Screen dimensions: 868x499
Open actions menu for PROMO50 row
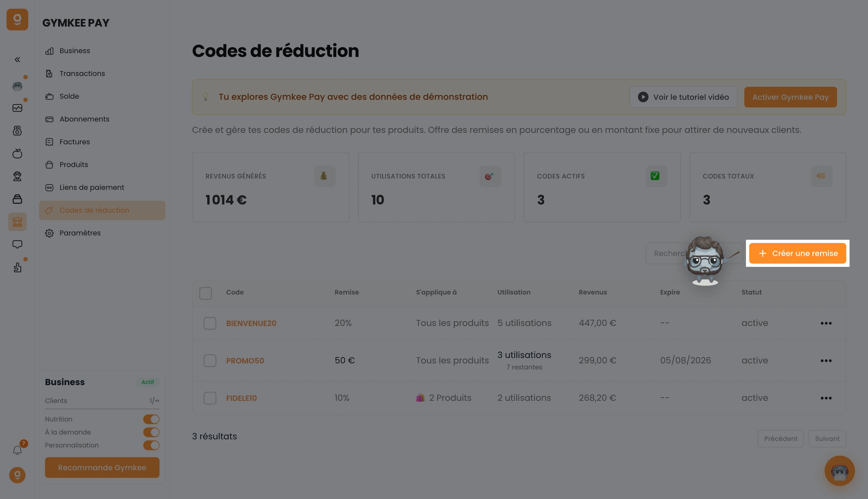coord(826,361)
